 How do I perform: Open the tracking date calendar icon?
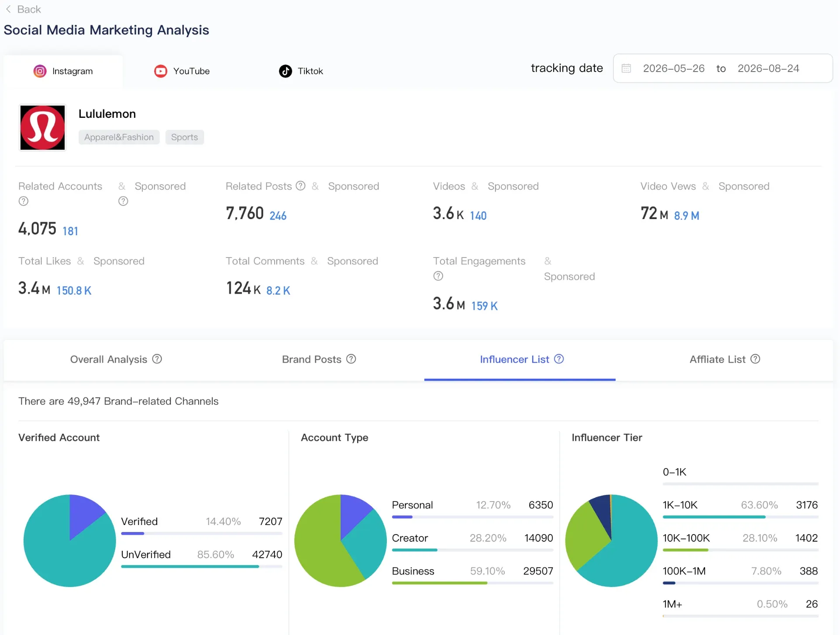(626, 69)
